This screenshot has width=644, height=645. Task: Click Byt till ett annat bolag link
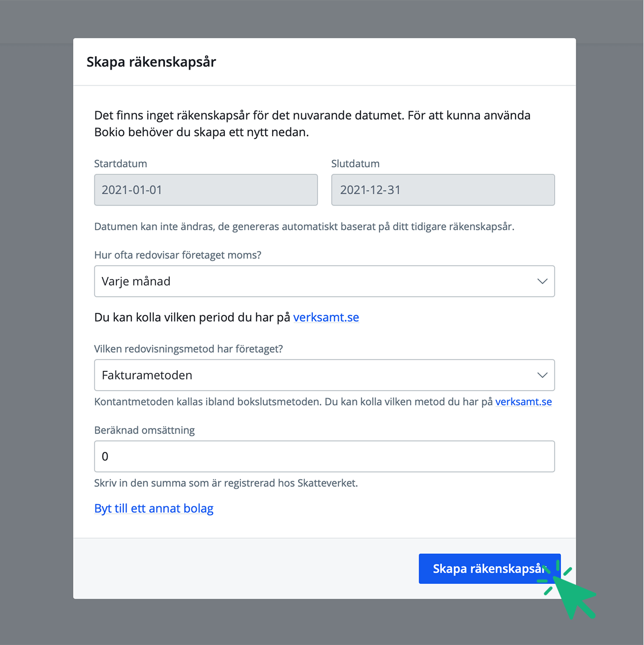tap(153, 509)
